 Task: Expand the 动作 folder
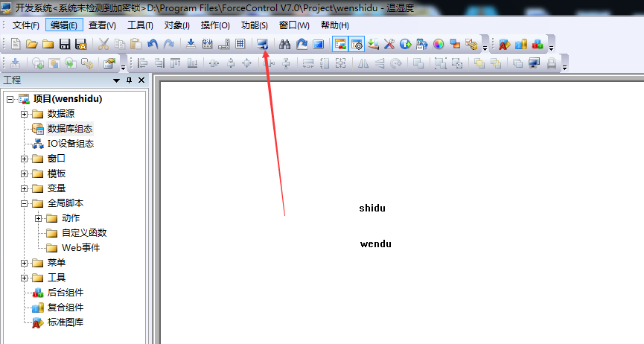[x=38, y=218]
